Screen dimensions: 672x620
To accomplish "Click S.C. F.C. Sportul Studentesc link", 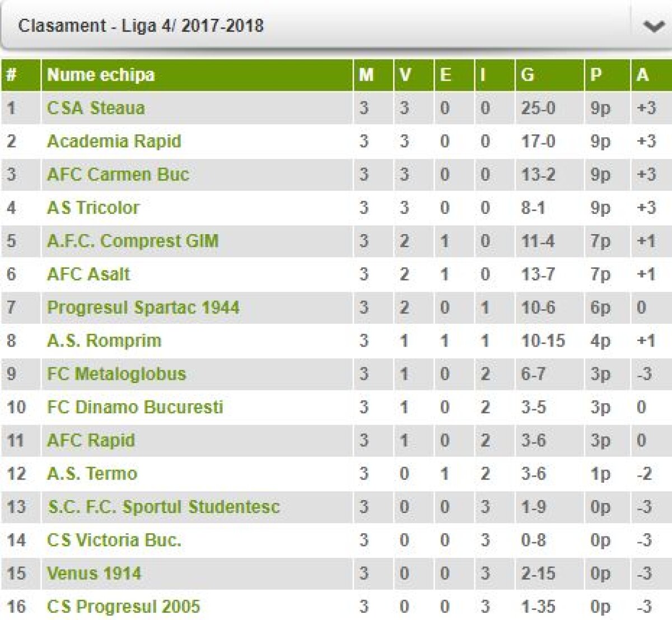I will 164,507.
